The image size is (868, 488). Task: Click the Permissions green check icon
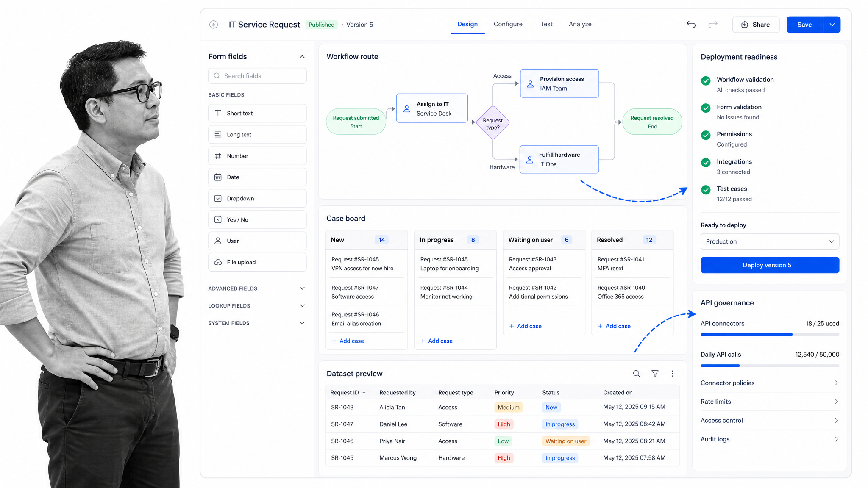706,135
